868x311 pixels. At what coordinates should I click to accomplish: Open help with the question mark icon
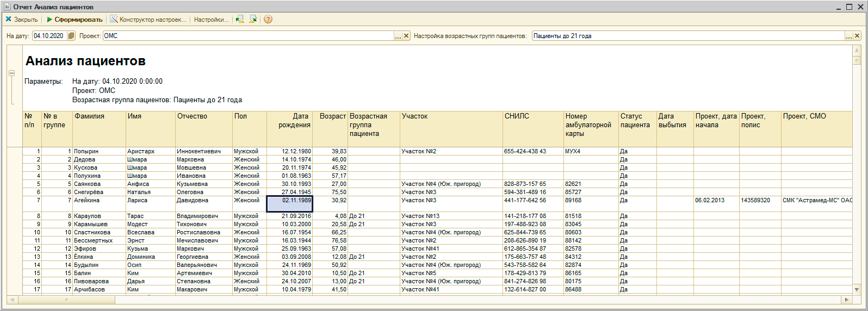[268, 20]
